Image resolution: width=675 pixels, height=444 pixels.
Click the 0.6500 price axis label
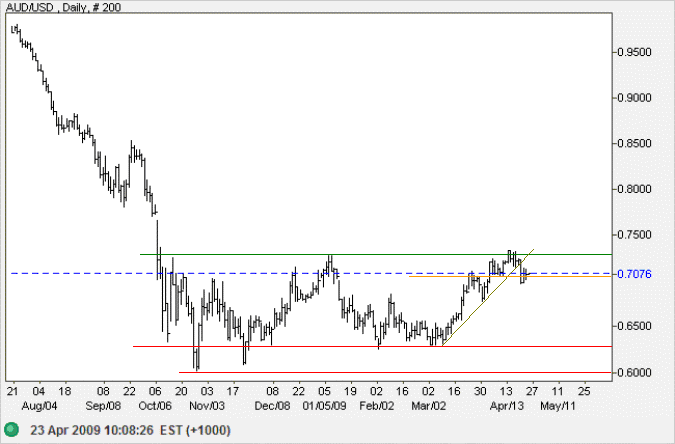tap(634, 326)
